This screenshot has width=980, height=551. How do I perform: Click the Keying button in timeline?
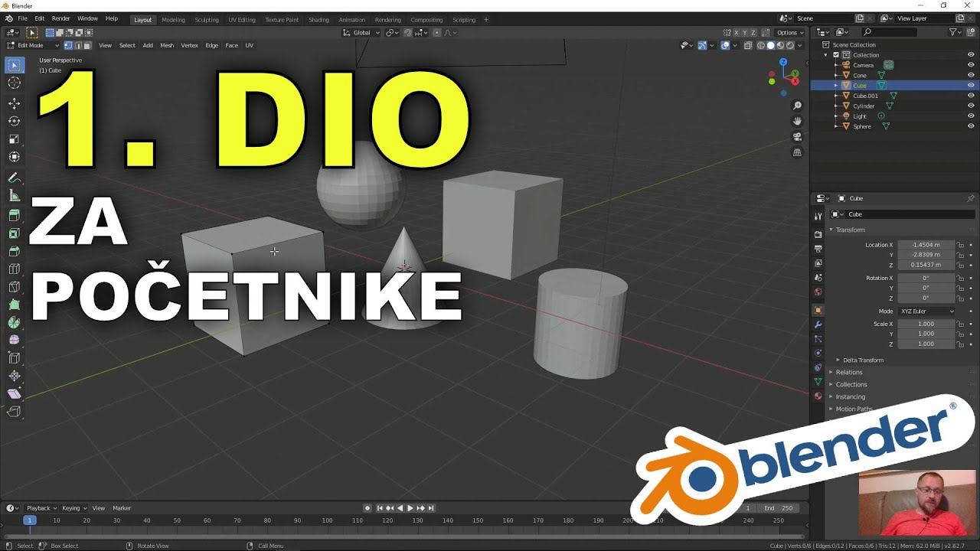click(73, 508)
